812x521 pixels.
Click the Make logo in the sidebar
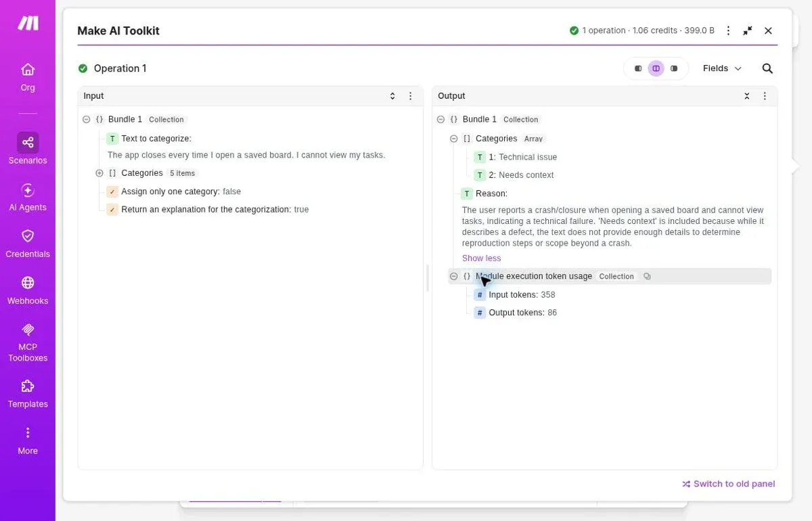tap(28, 23)
